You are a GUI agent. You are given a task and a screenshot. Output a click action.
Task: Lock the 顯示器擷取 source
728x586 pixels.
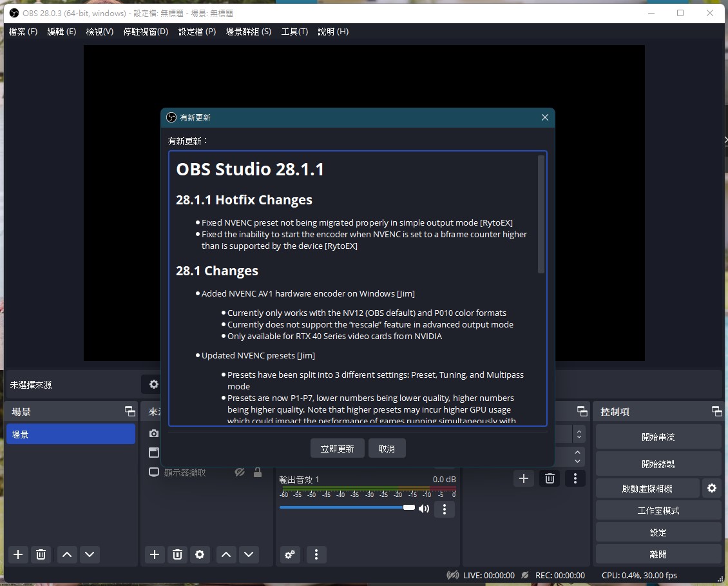pos(258,472)
